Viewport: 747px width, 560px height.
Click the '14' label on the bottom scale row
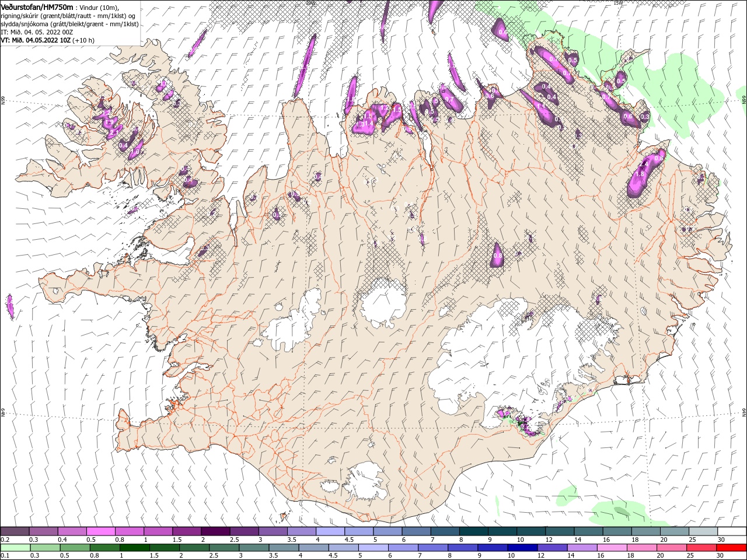pos(570,555)
